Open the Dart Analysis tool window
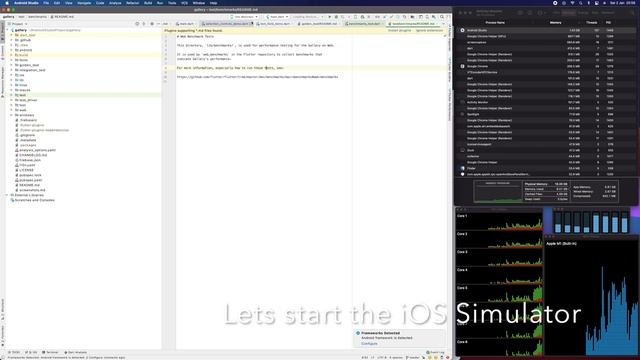The height and width of the screenshot is (360, 640). [76, 352]
